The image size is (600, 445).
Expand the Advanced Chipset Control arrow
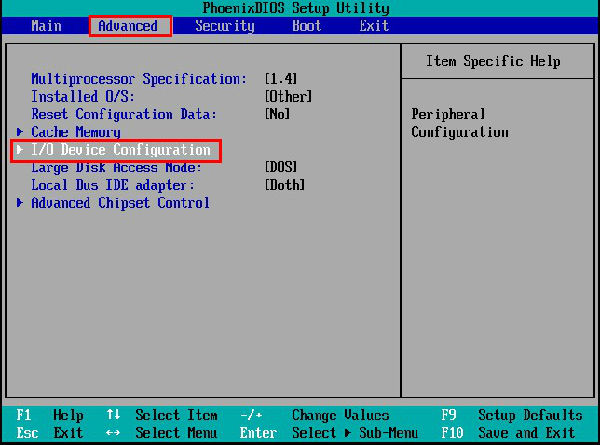[x=20, y=203]
